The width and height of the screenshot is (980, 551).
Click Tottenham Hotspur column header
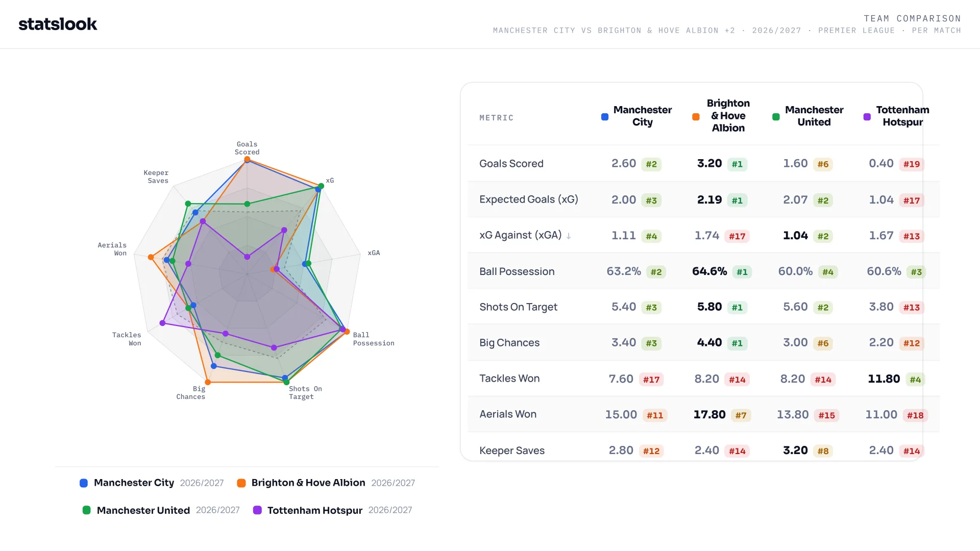tap(902, 116)
